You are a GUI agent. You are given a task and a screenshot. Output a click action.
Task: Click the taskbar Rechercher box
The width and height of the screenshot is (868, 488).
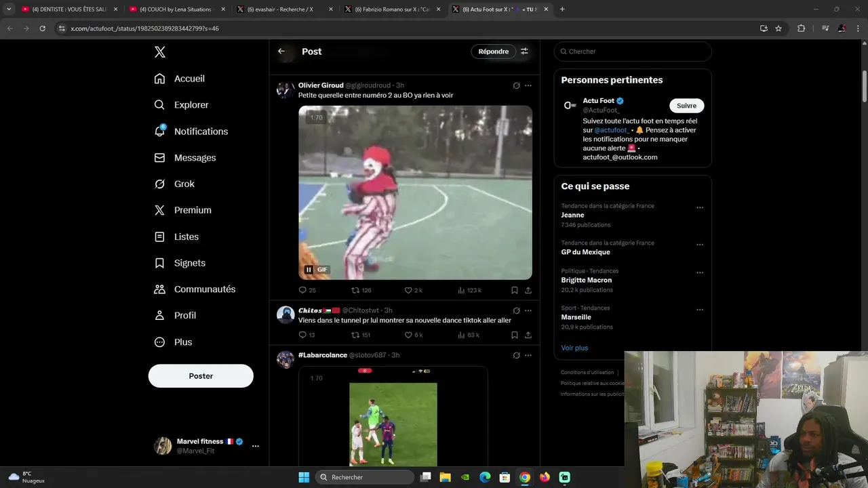(365, 477)
